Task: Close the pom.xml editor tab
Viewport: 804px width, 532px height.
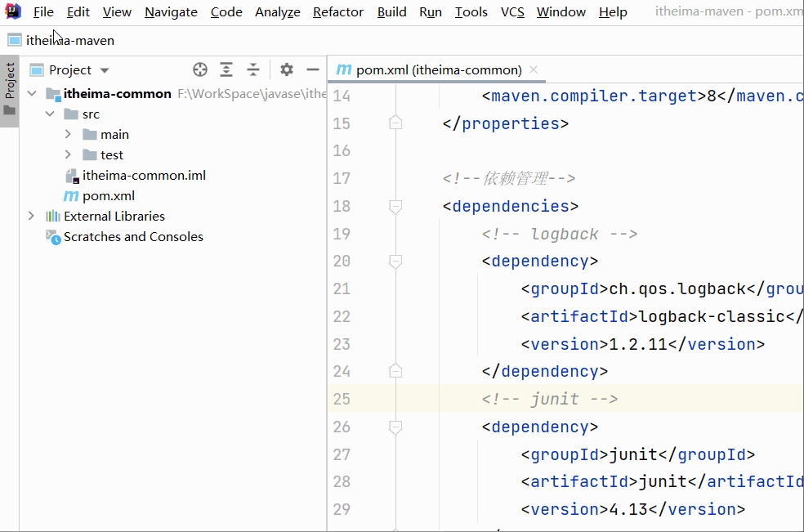Action: tap(534, 69)
